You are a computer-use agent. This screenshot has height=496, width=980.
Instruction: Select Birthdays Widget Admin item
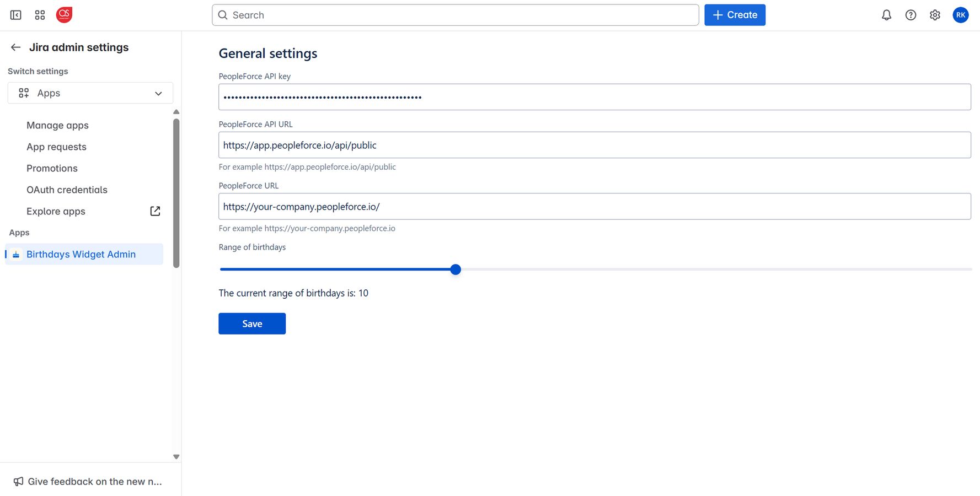pyautogui.click(x=84, y=254)
